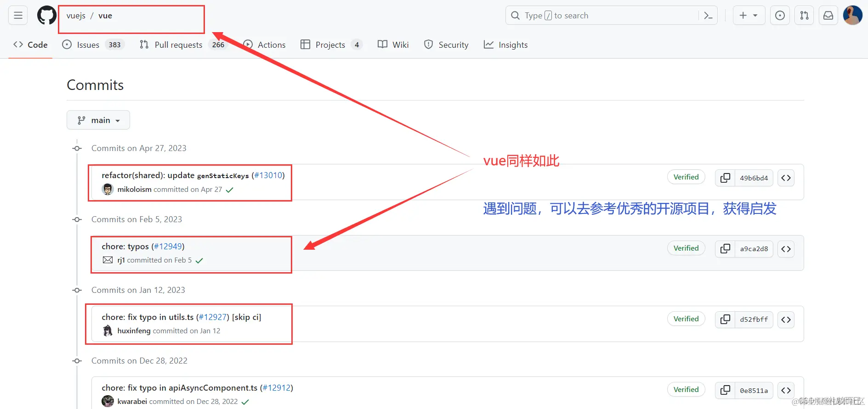Switch to the Code tab
The height and width of the screenshot is (409, 868).
(30, 45)
